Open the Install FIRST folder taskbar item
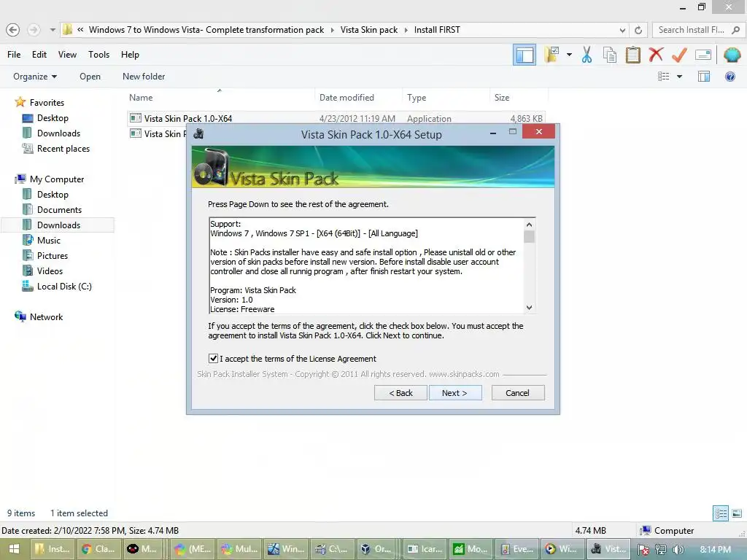Viewport: 747px width, 560px height. (x=53, y=549)
